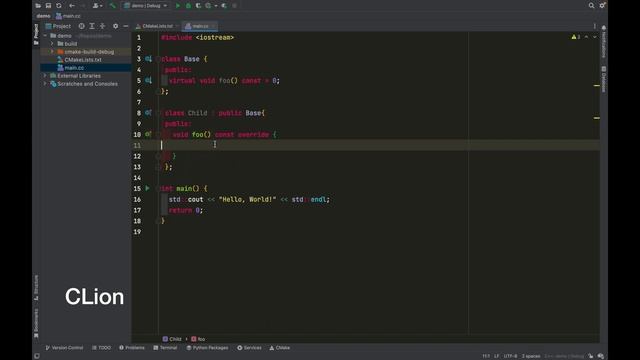The width and height of the screenshot is (640, 360).
Task: Click the Reload/Sync toolbar icon
Action: pyautogui.click(x=59, y=6)
